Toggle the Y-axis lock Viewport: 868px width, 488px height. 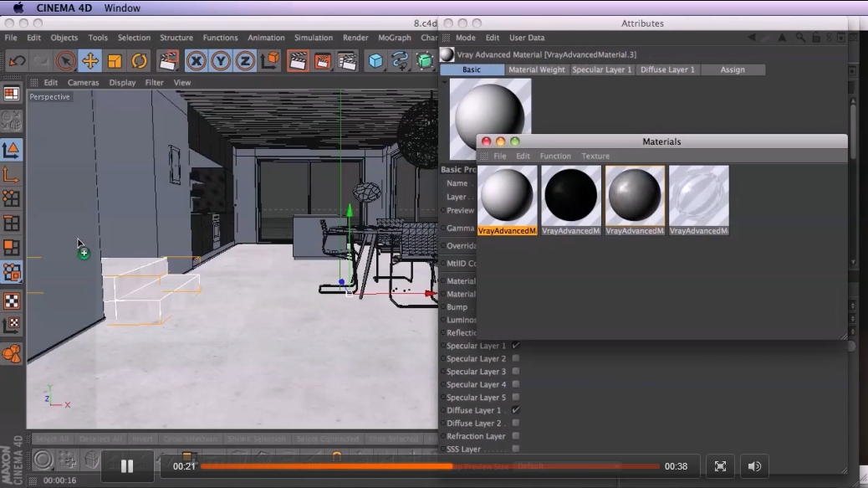point(220,61)
